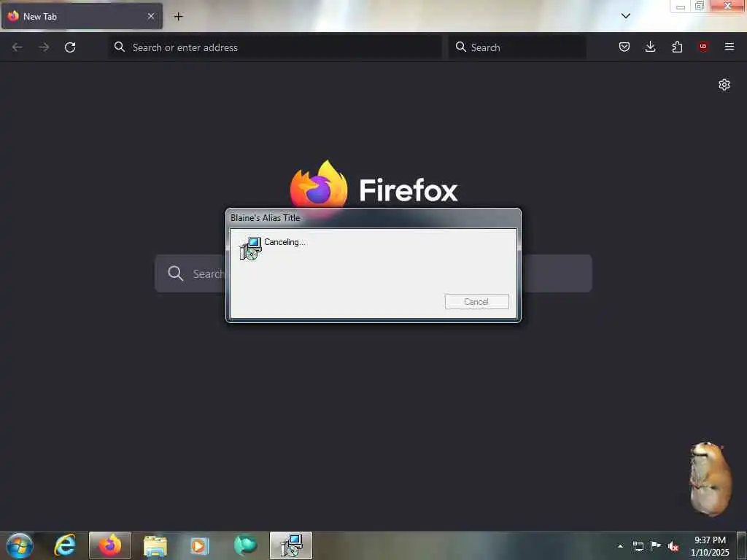Open the Pocket save icon
The width and height of the screenshot is (747, 560).
tap(624, 47)
